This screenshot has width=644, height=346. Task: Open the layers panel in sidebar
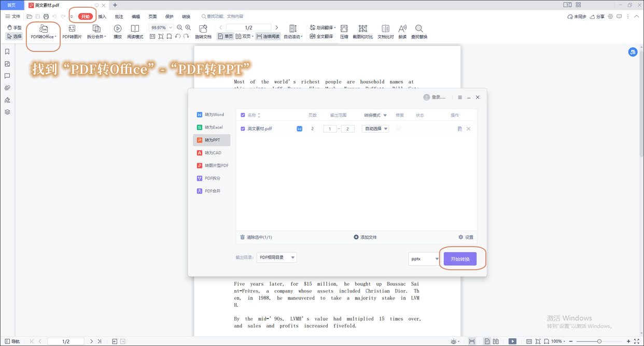(7, 112)
